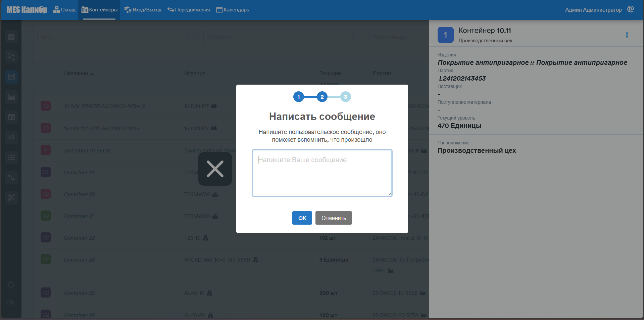644x320 pixels.
Task: Confirm the message with OK button
Action: tap(302, 218)
